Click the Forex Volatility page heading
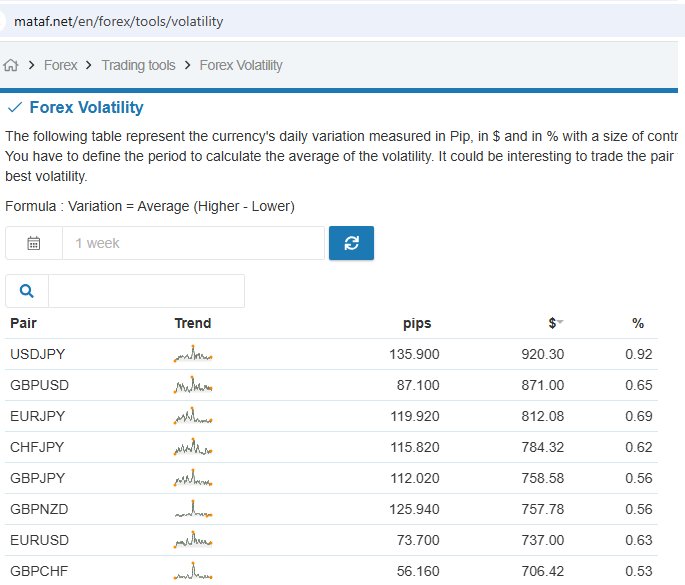Screen dimensions: 685x585 click(x=86, y=107)
